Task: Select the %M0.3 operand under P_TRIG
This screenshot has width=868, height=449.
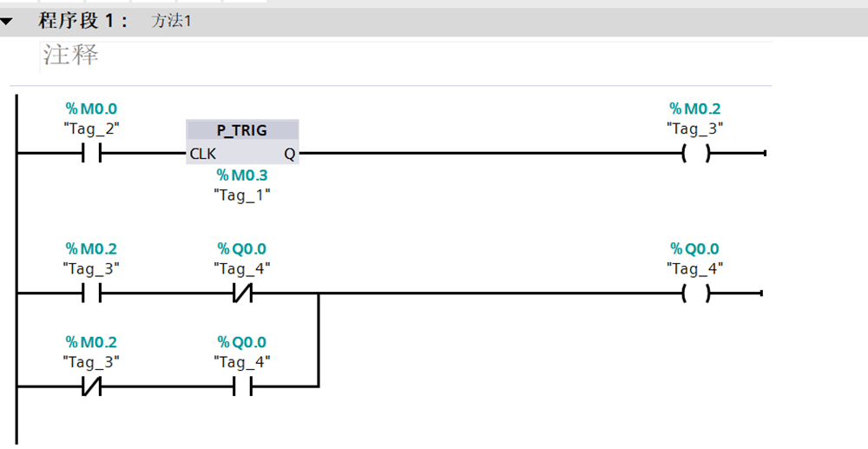Action: pyautogui.click(x=242, y=176)
